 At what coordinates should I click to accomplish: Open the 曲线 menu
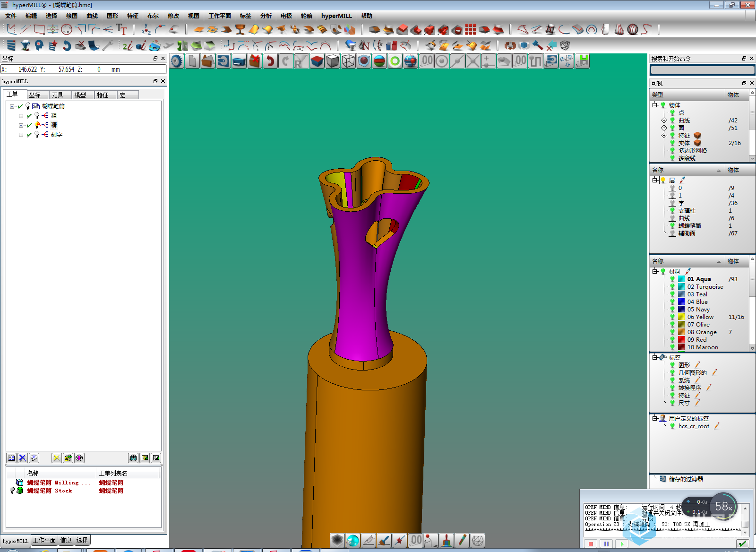(92, 16)
